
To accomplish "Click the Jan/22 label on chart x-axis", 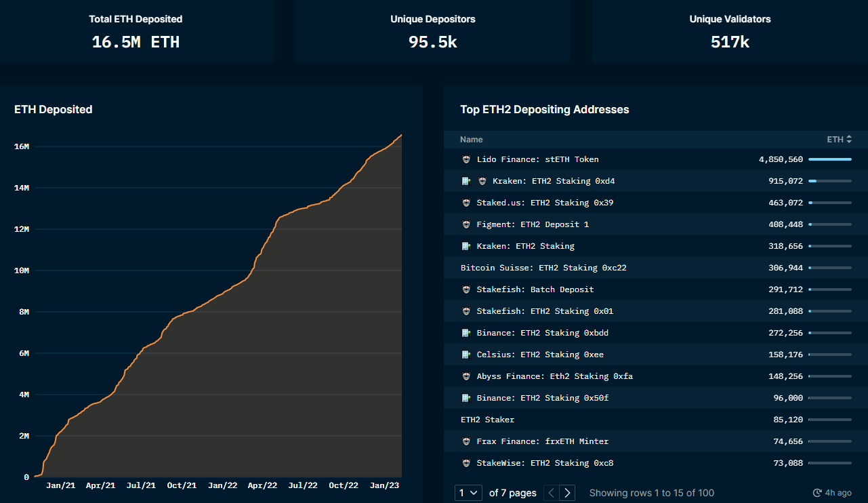I will [x=222, y=485].
